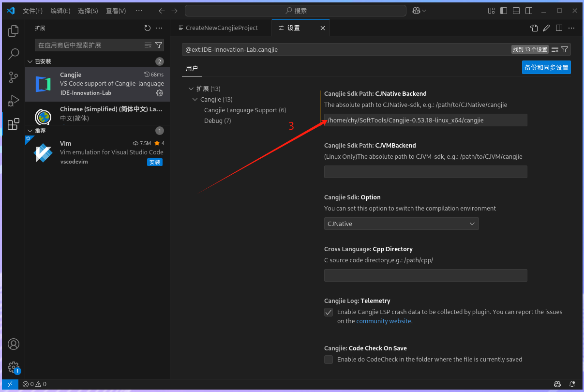The image size is (584, 392).
Task: Open the Manage gear icon in activity bar
Action: pyautogui.click(x=14, y=367)
